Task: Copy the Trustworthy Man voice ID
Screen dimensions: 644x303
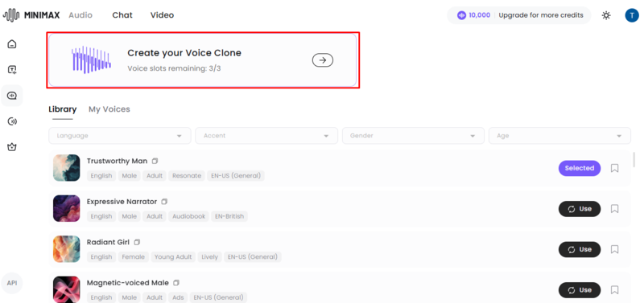Action: pos(155,161)
